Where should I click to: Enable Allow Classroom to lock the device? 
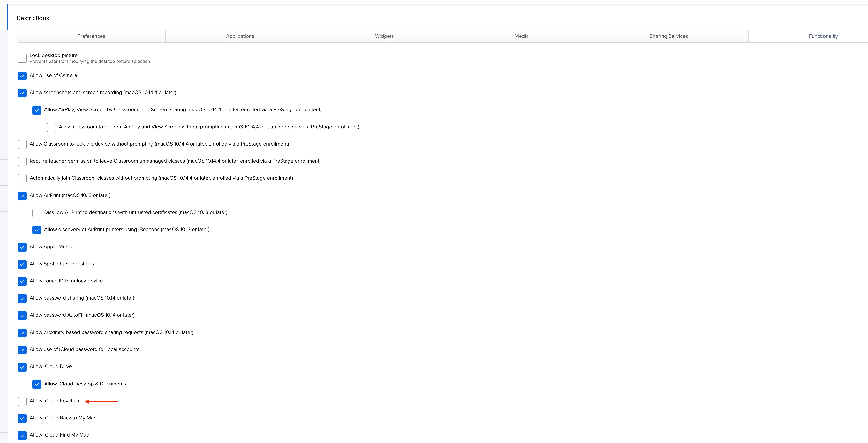click(22, 144)
